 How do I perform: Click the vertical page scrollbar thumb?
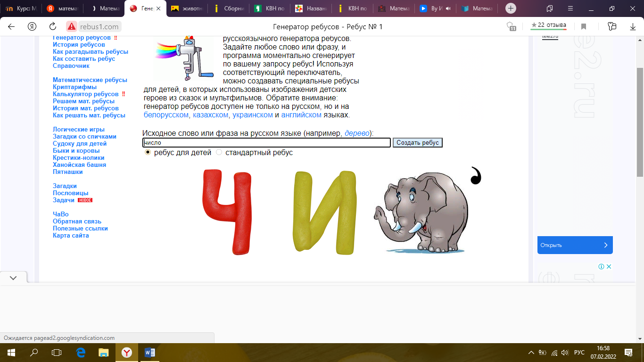pos(640,123)
